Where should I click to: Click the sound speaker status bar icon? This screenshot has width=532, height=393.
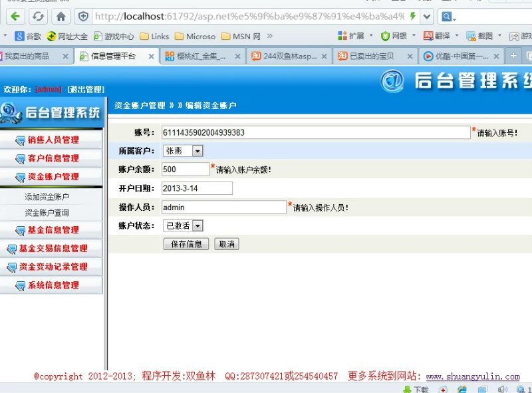(503, 389)
